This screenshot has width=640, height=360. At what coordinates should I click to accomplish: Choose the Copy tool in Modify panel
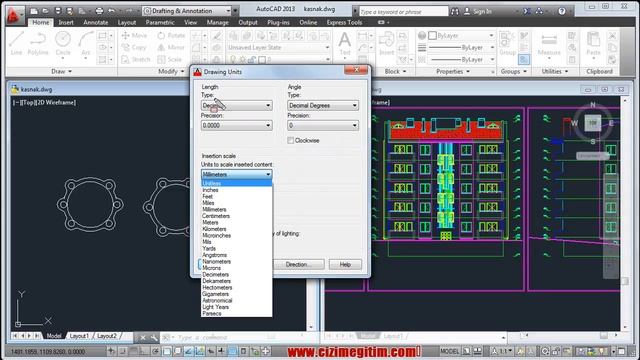(x=134, y=47)
